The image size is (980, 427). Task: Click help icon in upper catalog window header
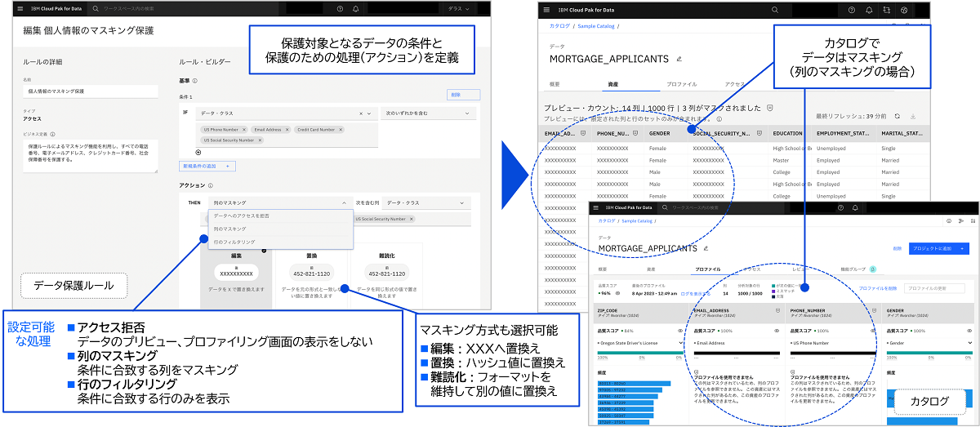[851, 10]
